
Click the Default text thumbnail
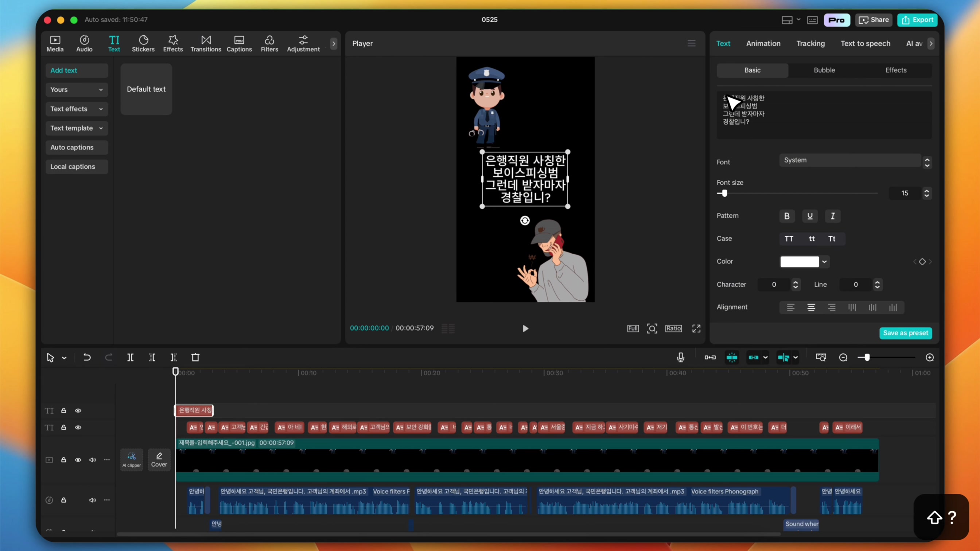(147, 89)
